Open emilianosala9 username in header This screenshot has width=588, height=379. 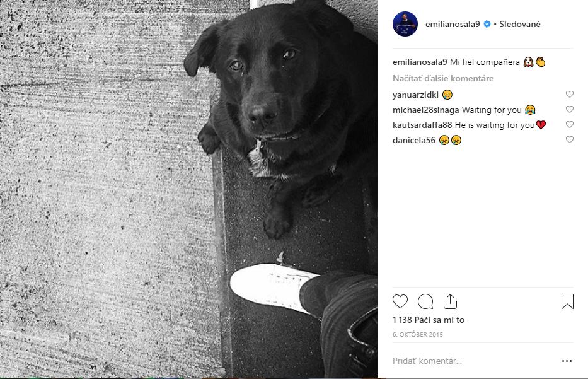click(453, 24)
